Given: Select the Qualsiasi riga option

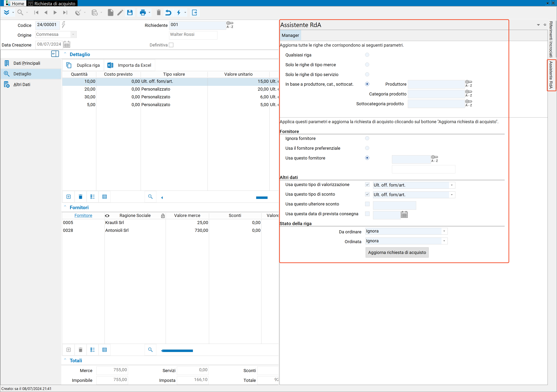Looking at the screenshot, I should click(x=367, y=55).
